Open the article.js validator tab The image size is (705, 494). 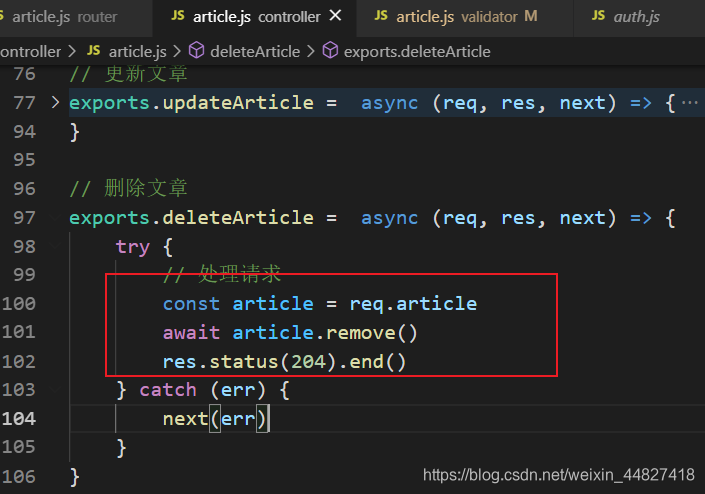(466, 17)
